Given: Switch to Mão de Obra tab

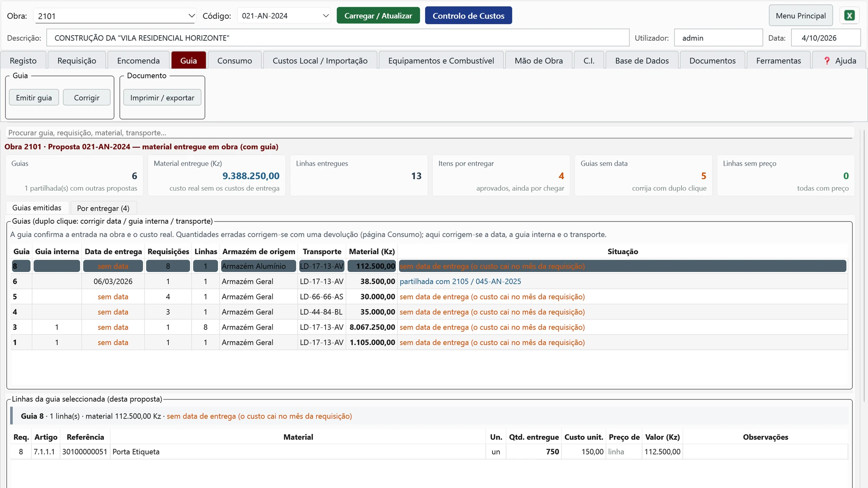Looking at the screenshot, I should pyautogui.click(x=539, y=61).
